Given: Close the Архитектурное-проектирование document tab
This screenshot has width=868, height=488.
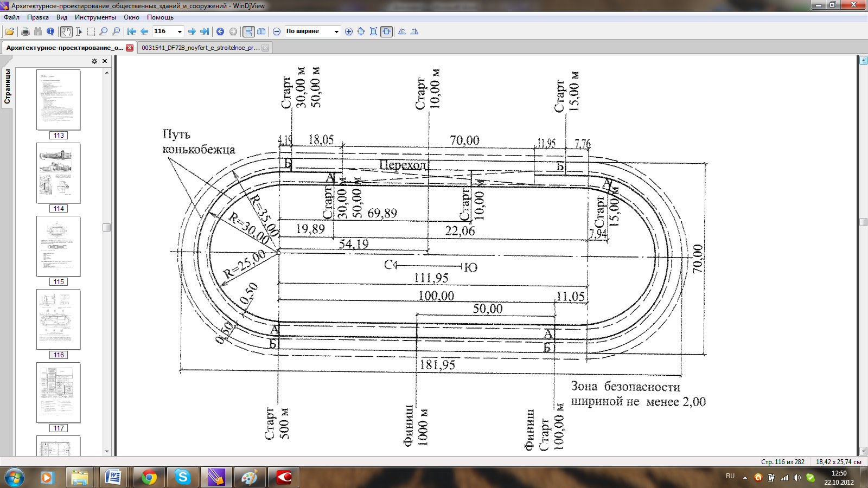Looking at the screenshot, I should (130, 48).
